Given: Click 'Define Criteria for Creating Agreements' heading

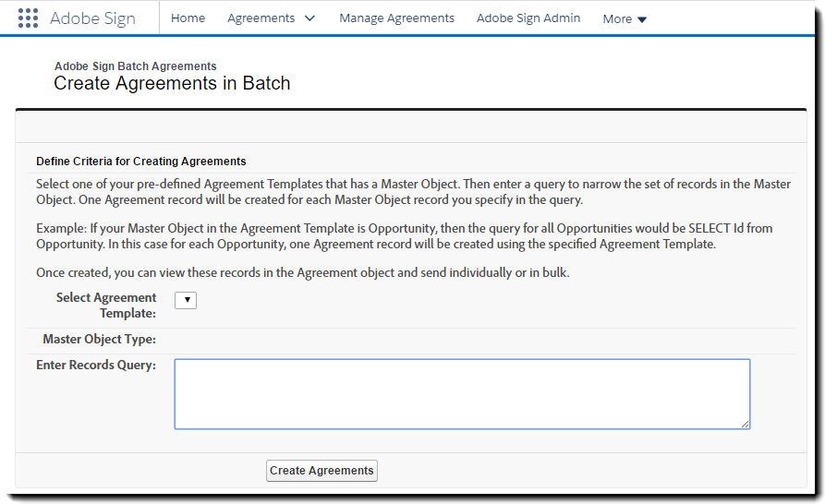Looking at the screenshot, I should coord(141,162).
